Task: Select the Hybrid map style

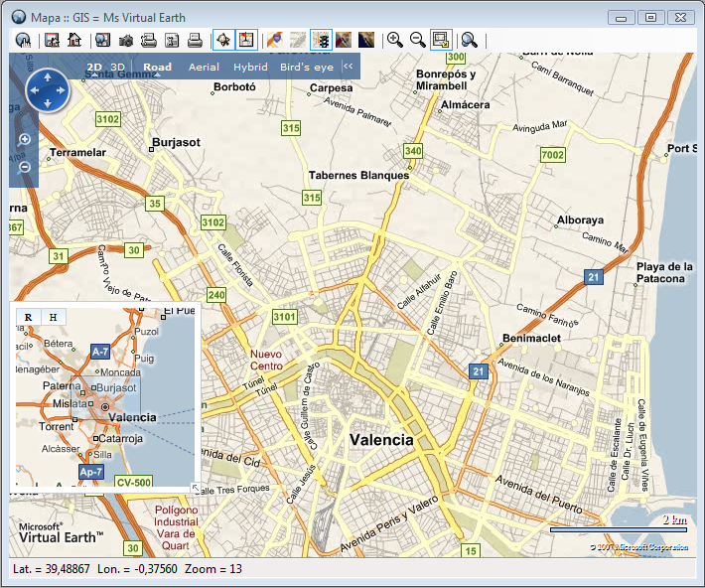Action: [250, 68]
